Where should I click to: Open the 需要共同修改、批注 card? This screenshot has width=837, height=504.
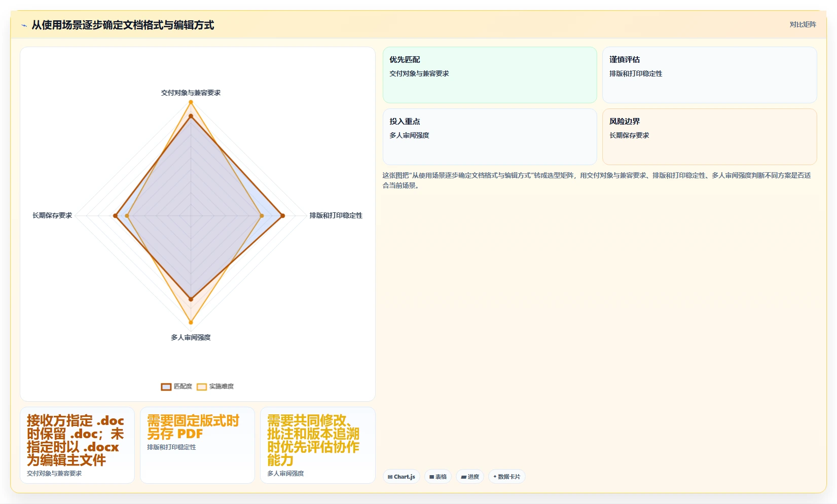point(317,445)
